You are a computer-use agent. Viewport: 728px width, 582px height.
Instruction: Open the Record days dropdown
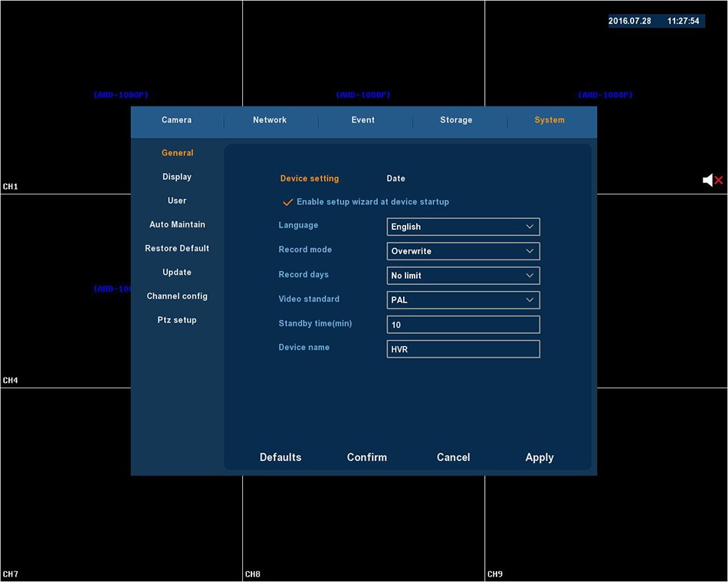463,276
